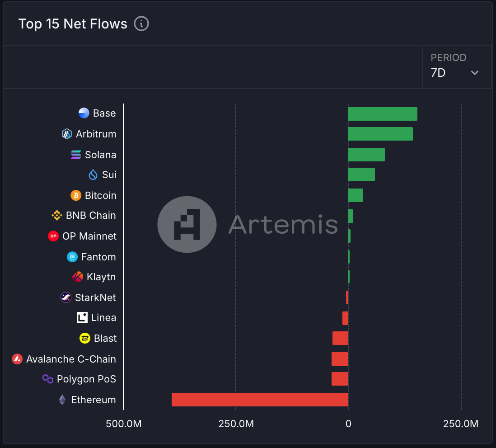Click the green Bitcoin inflow bar
Viewport: 496px width, 448px height.
coord(356,195)
